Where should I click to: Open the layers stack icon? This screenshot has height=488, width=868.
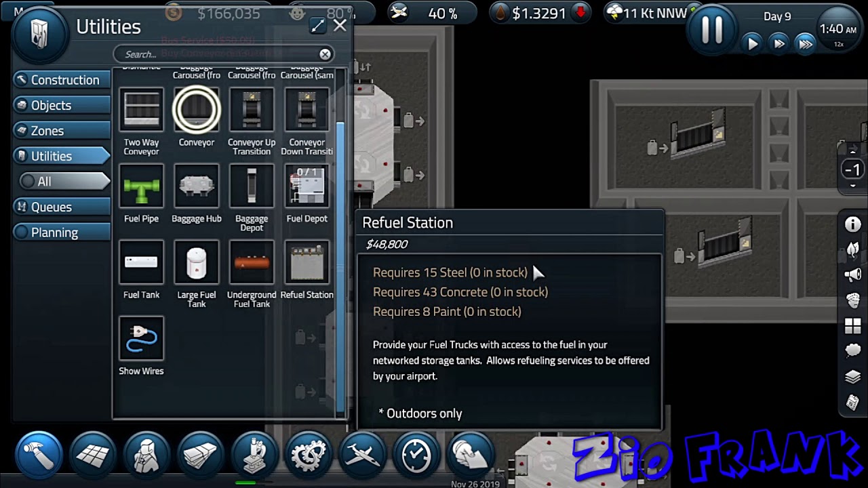[x=852, y=377]
